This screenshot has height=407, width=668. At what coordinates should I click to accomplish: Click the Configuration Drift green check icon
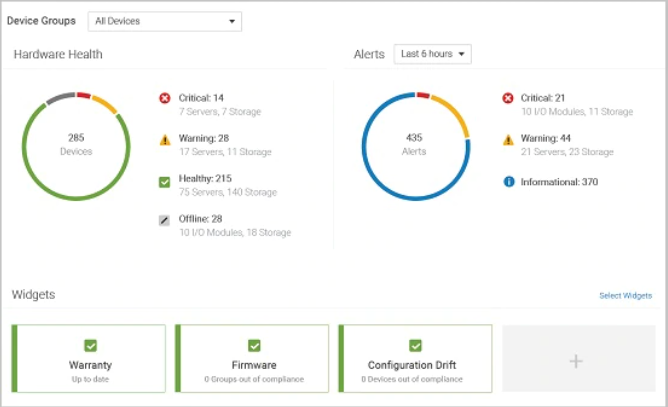[415, 345]
